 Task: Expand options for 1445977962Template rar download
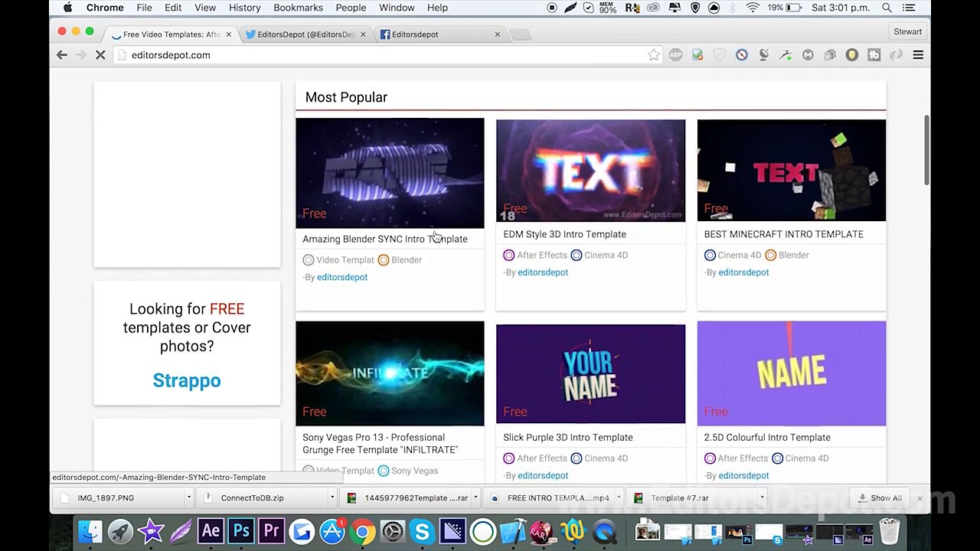tap(475, 498)
